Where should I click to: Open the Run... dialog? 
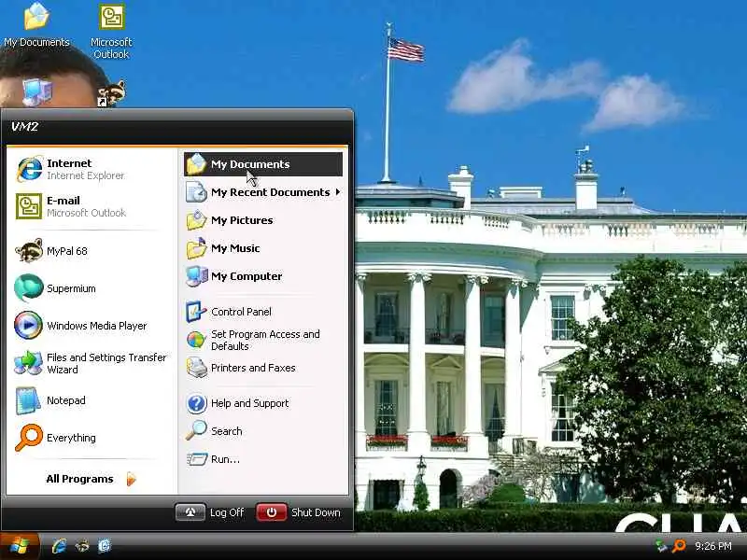click(263, 459)
